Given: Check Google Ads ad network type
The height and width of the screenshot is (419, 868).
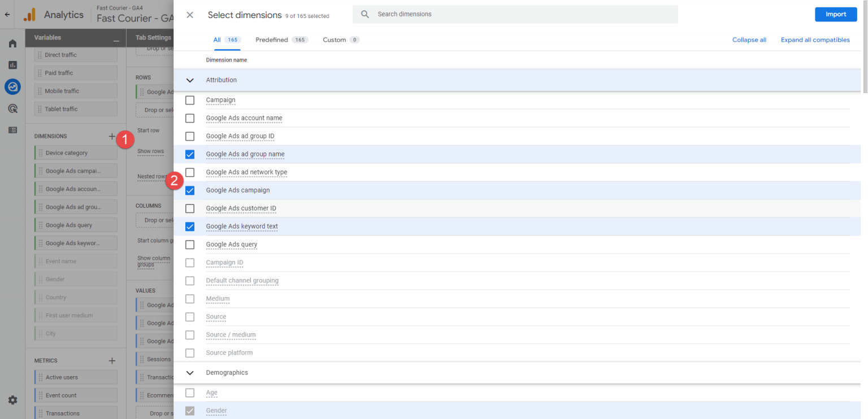Looking at the screenshot, I should 190,172.
